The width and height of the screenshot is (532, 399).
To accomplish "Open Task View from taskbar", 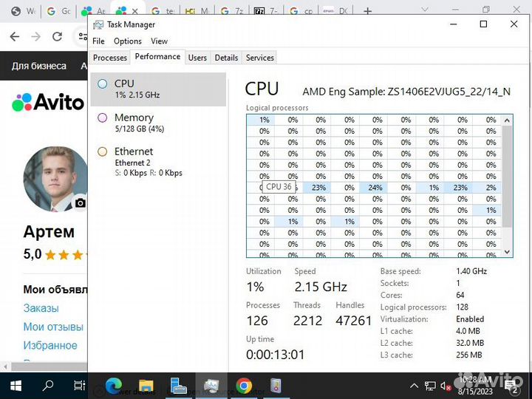I will 79,386.
